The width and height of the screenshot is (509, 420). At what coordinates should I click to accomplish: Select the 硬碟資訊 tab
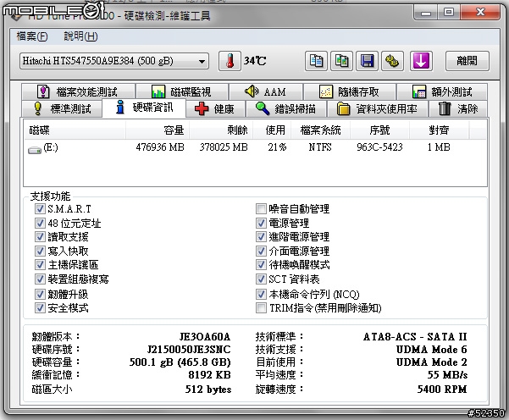tap(144, 108)
